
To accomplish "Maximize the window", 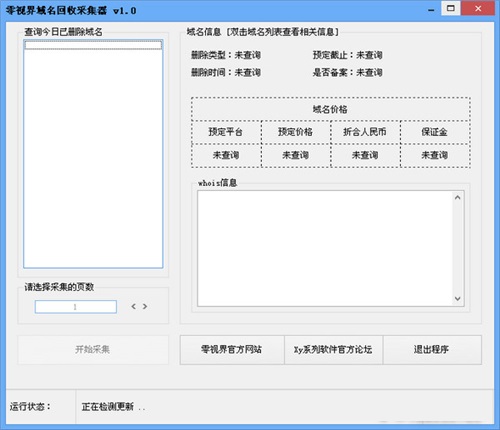I will point(451,8).
